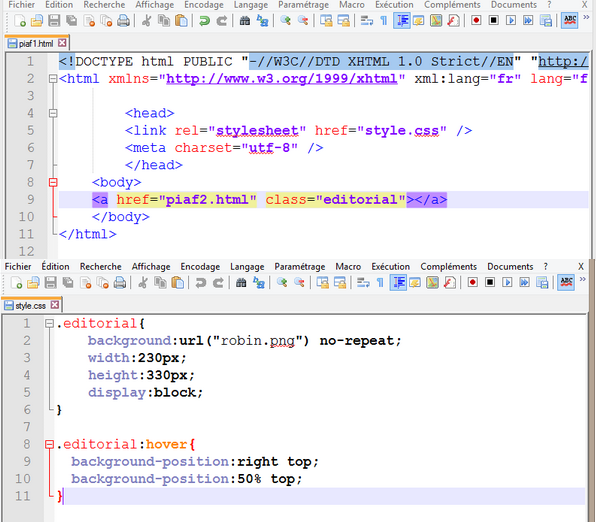Viewport: 596px width, 522px height.
Task: Click "robin.png" text in CSS background line
Action: [x=257, y=341]
